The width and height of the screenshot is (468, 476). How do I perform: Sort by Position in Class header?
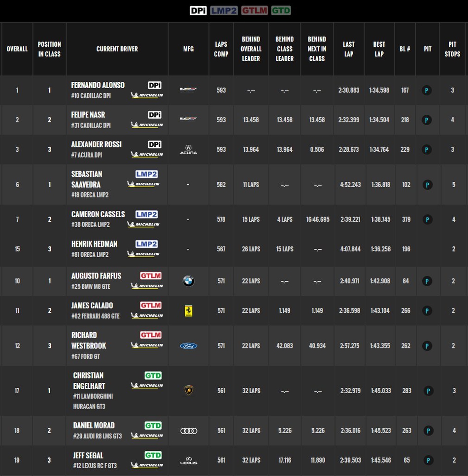[49, 49]
